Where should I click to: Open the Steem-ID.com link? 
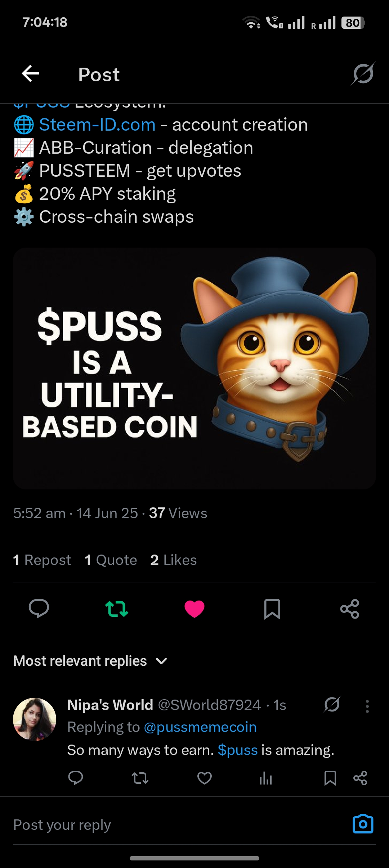(97, 125)
